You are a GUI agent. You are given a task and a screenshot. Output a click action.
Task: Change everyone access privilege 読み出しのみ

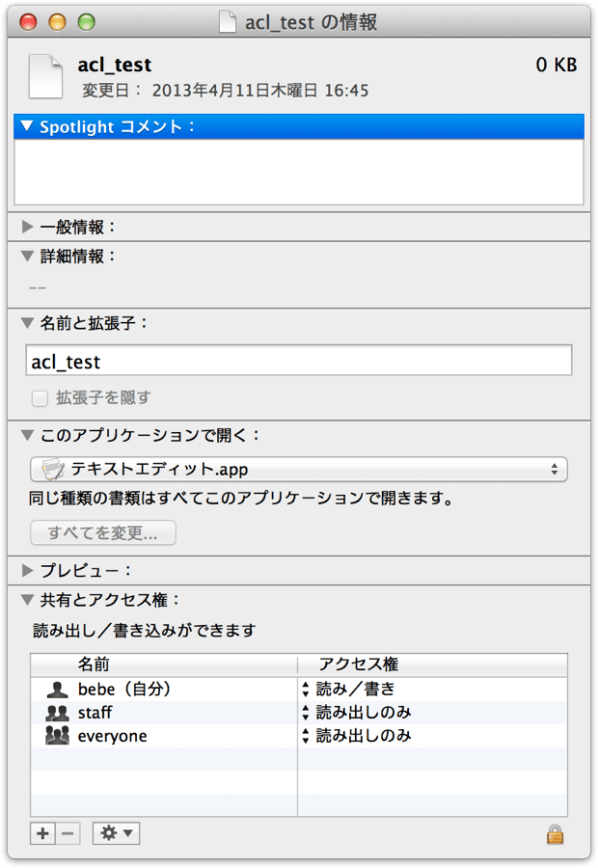[x=356, y=736]
